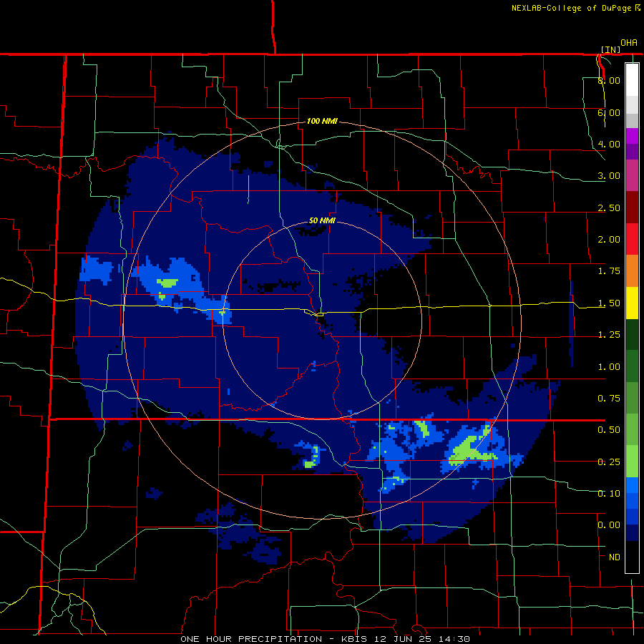Click the 0.75 legend value
Image resolution: width=644 pixels, height=644 pixels.
click(x=609, y=399)
